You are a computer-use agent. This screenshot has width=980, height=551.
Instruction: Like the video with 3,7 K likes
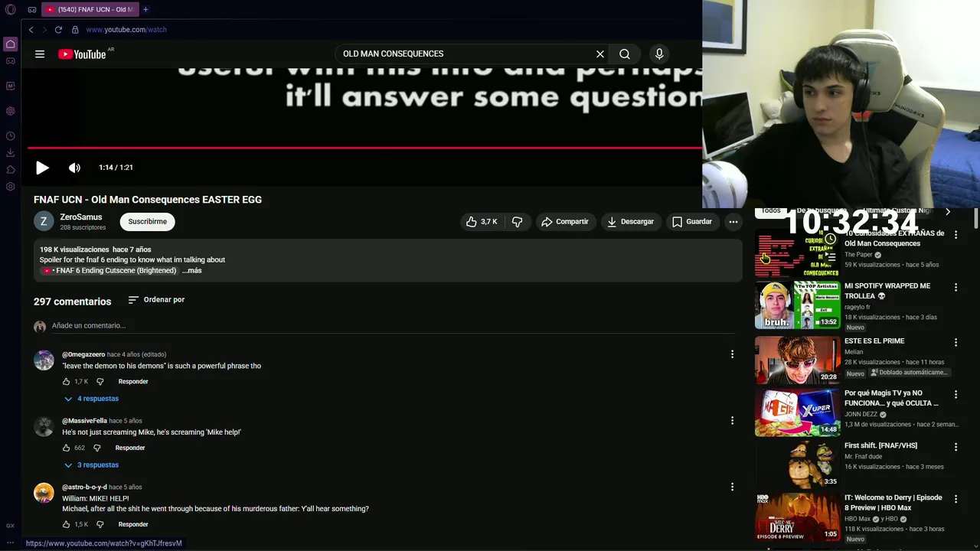[482, 222]
